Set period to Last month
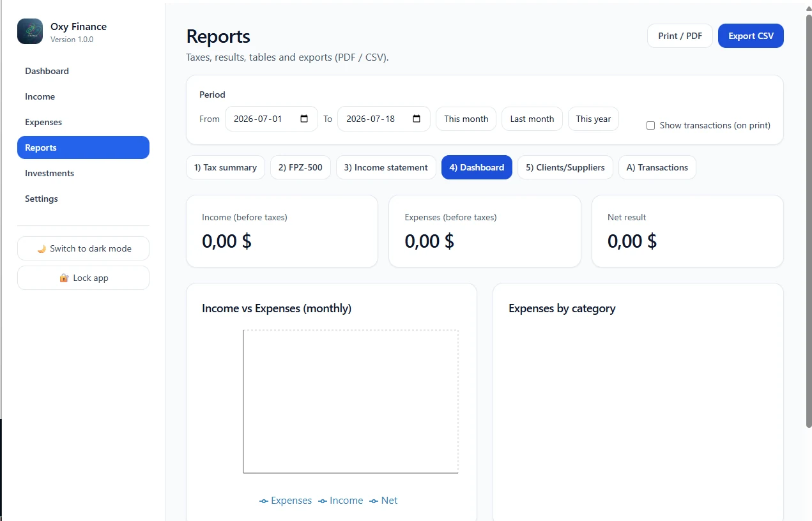Image resolution: width=812 pixels, height=521 pixels. point(532,119)
